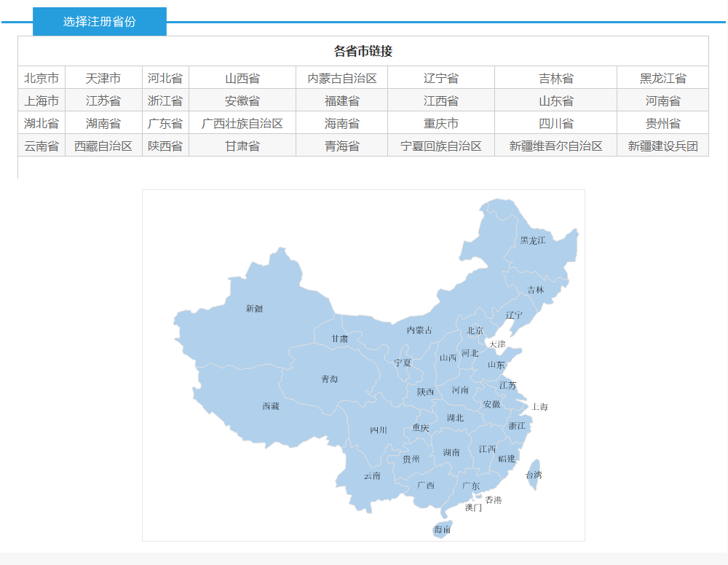
Task: Open the 福建省 link
Action: tap(342, 101)
